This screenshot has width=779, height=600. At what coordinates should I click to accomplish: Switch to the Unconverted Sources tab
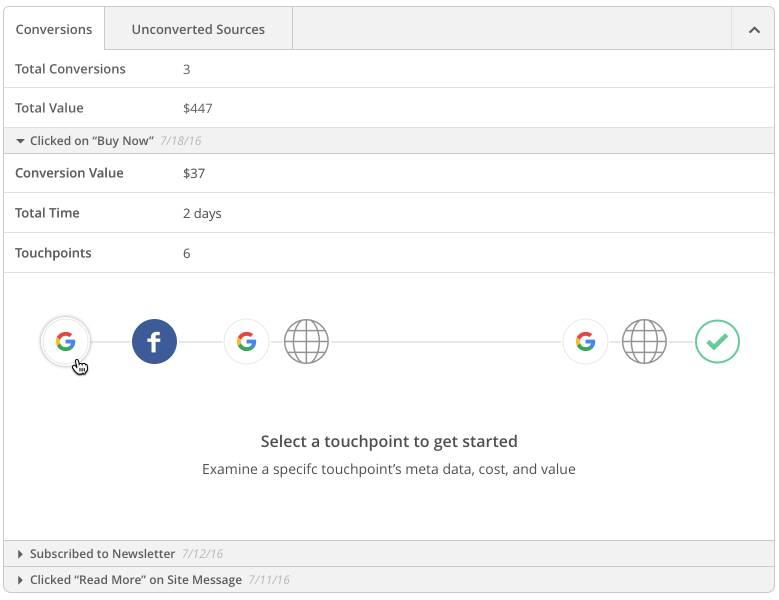[198, 29]
